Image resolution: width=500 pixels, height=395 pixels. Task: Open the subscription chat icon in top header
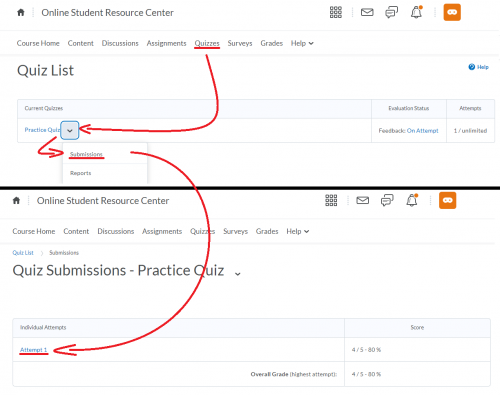(x=391, y=12)
